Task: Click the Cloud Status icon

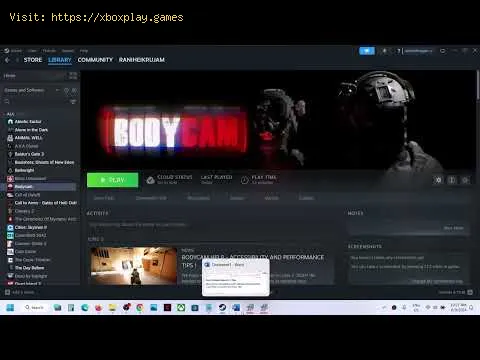Action: pyautogui.click(x=150, y=180)
